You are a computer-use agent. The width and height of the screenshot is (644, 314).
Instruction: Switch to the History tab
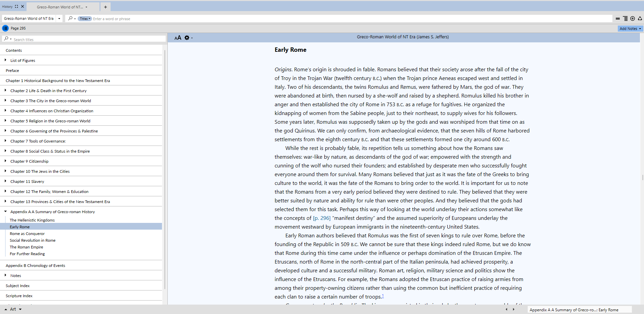pyautogui.click(x=7, y=7)
